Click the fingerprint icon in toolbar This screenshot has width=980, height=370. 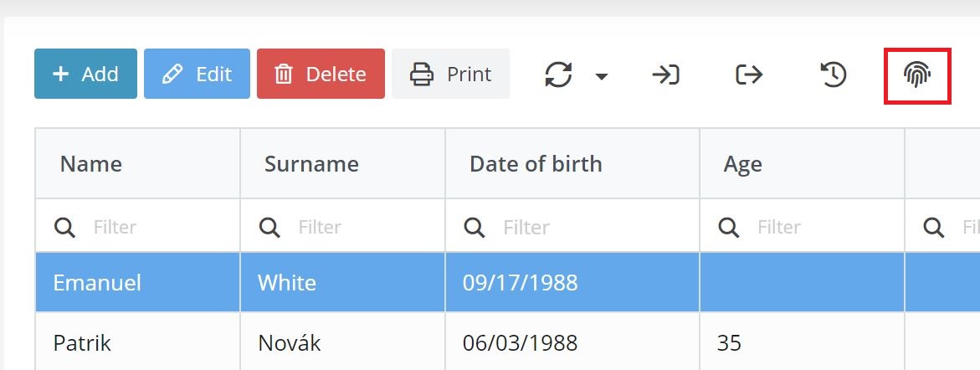tap(917, 75)
